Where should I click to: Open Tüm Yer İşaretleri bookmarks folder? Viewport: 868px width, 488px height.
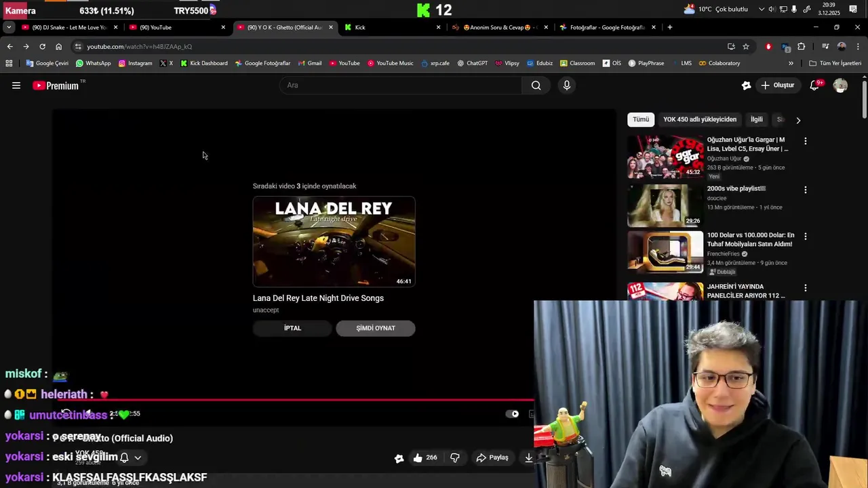[x=835, y=63]
